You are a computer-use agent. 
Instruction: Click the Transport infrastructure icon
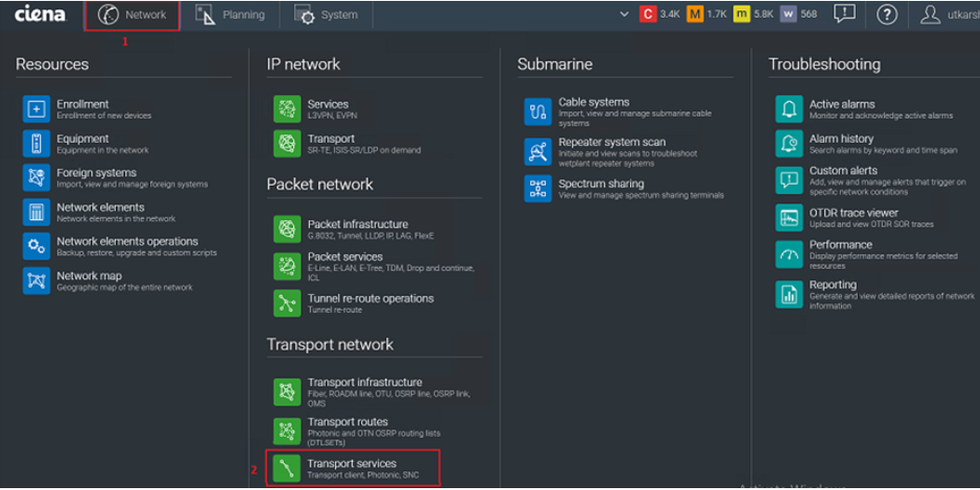click(287, 392)
